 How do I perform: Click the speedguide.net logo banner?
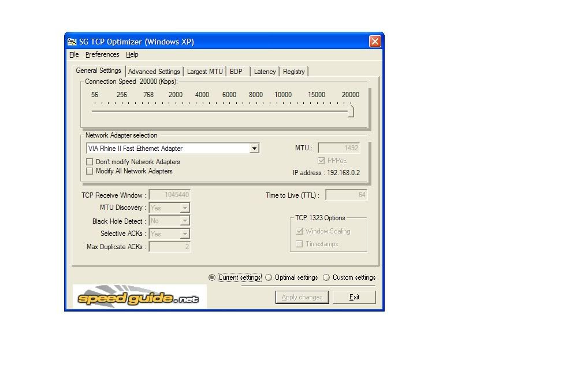(x=140, y=297)
